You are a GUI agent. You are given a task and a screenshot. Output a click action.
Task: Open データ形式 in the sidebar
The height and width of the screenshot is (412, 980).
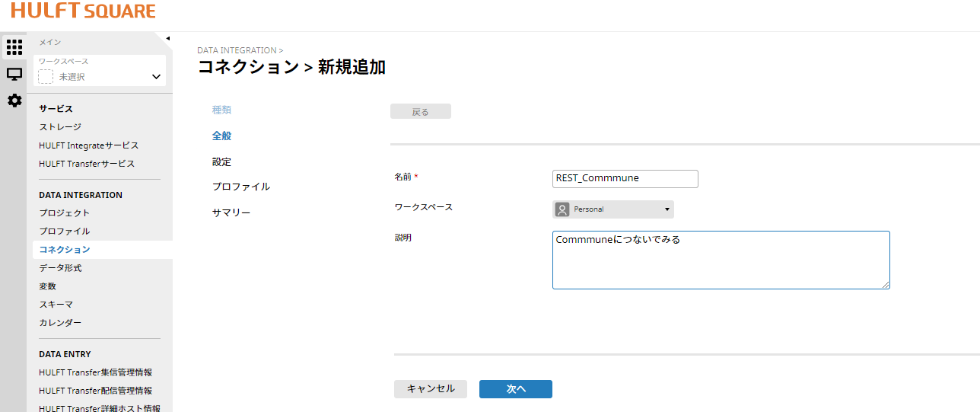tap(60, 268)
